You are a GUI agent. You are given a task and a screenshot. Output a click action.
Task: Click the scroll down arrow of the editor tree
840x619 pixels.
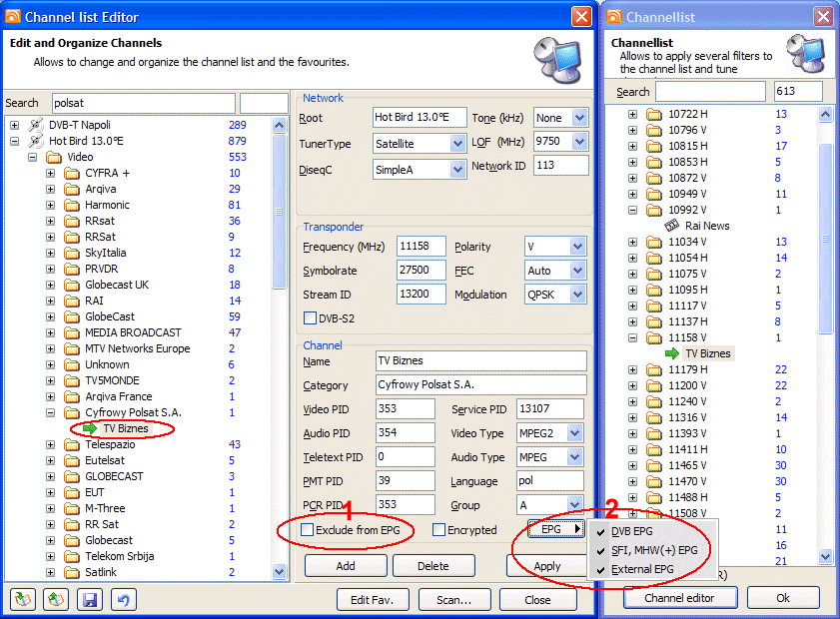pos(279,572)
